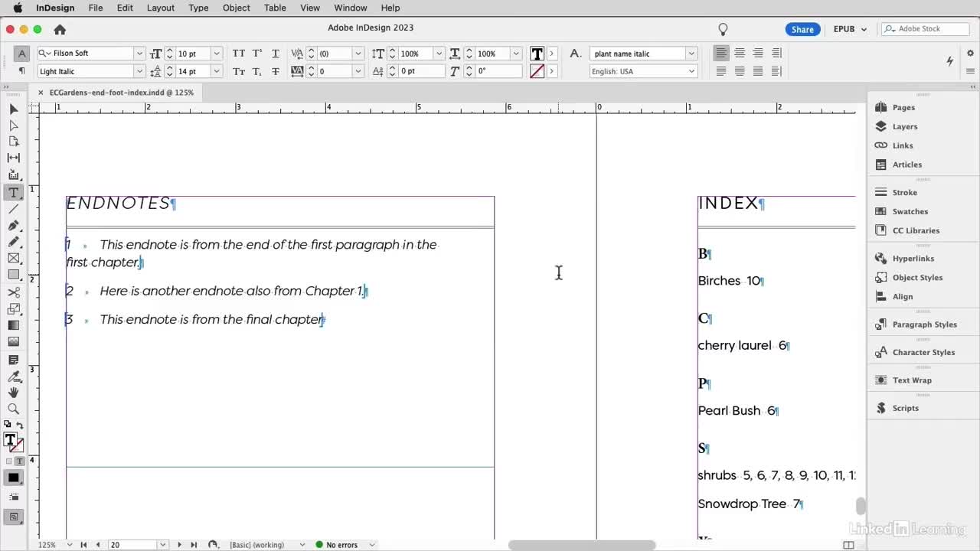This screenshot has height=551, width=980.
Task: Choose the Eyedropper tool
Action: [14, 377]
